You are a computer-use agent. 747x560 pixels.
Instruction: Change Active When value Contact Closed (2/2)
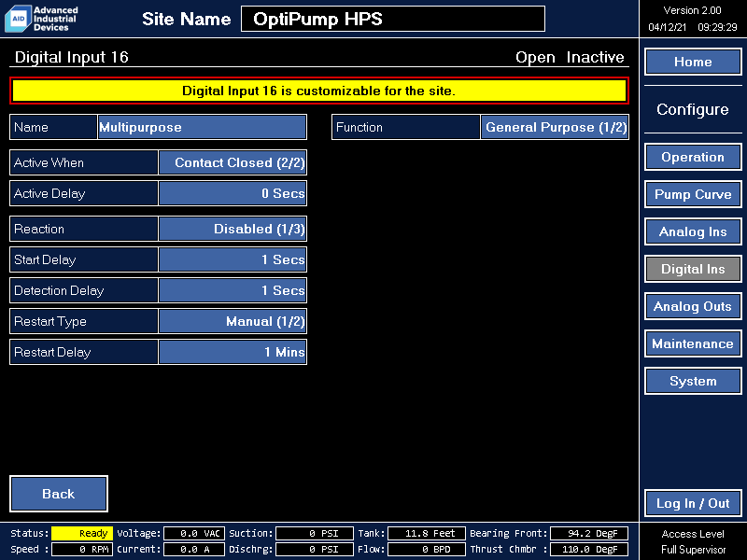point(233,162)
